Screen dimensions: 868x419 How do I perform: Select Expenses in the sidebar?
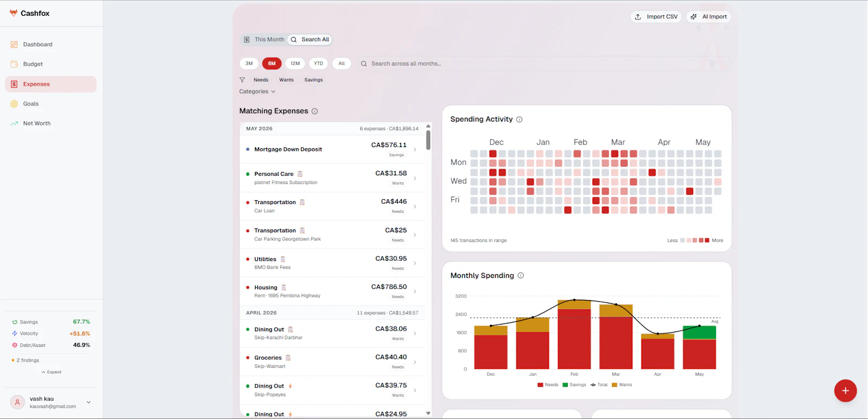coord(51,84)
